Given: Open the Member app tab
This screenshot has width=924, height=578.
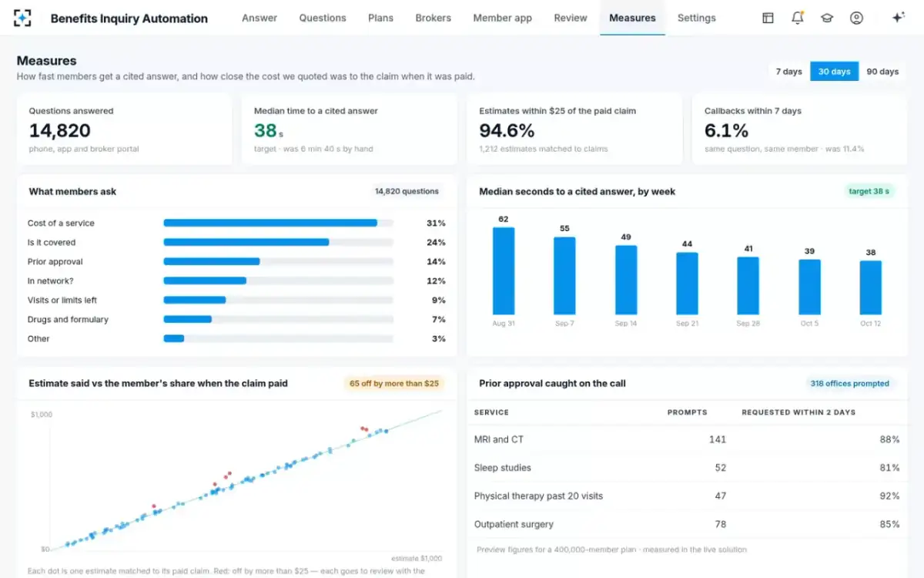Looking at the screenshot, I should pos(502,18).
